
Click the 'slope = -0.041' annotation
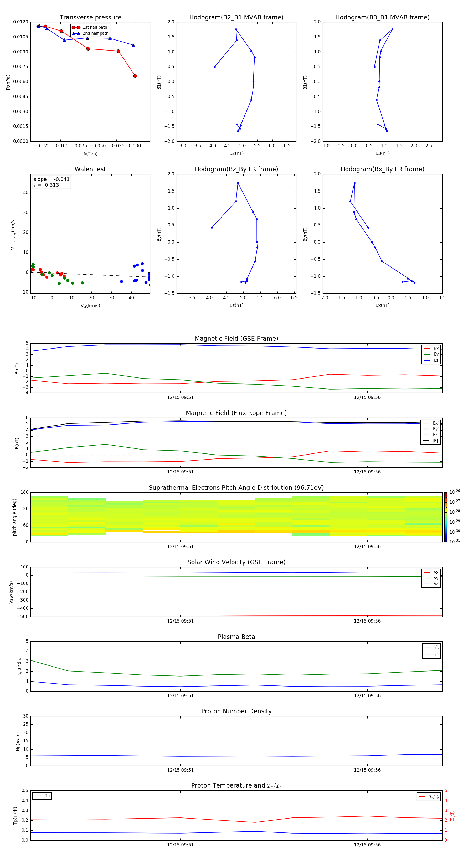pyautogui.click(x=52, y=179)
